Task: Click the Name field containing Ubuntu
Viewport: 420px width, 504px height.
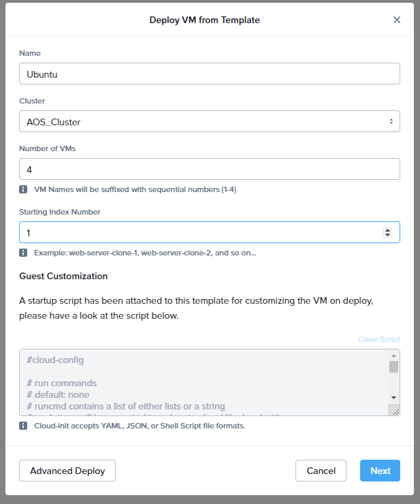Action: click(210, 74)
